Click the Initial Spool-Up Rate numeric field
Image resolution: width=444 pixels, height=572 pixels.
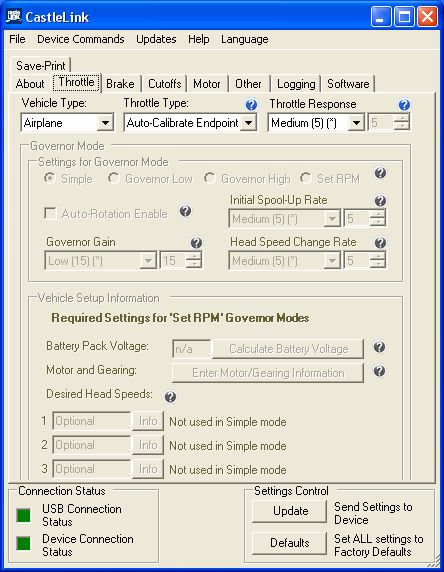[357, 219]
